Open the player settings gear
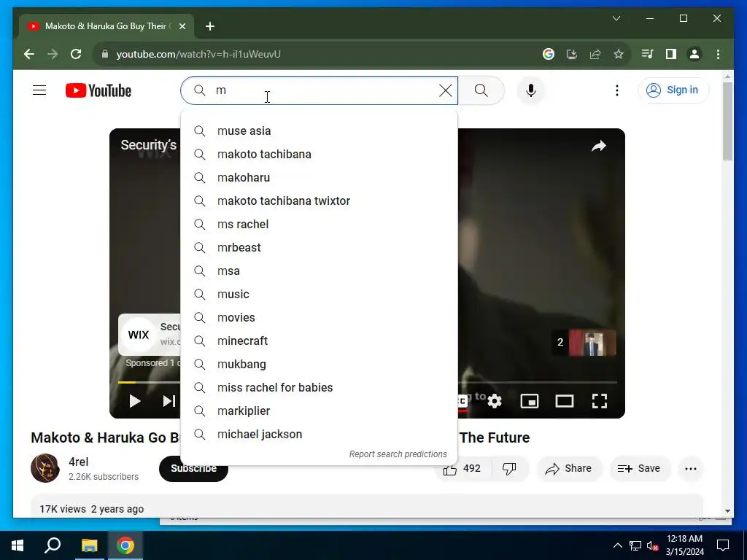 [x=495, y=401]
